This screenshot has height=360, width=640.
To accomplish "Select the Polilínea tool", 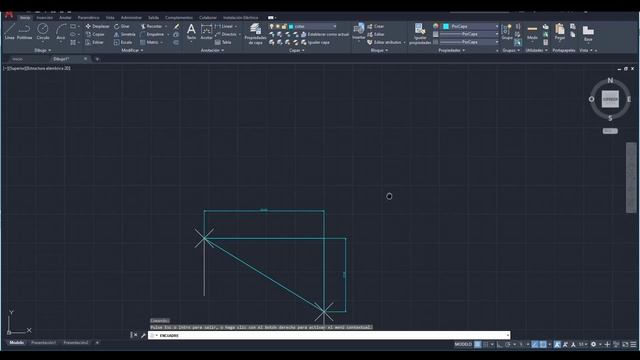I will [x=24, y=31].
